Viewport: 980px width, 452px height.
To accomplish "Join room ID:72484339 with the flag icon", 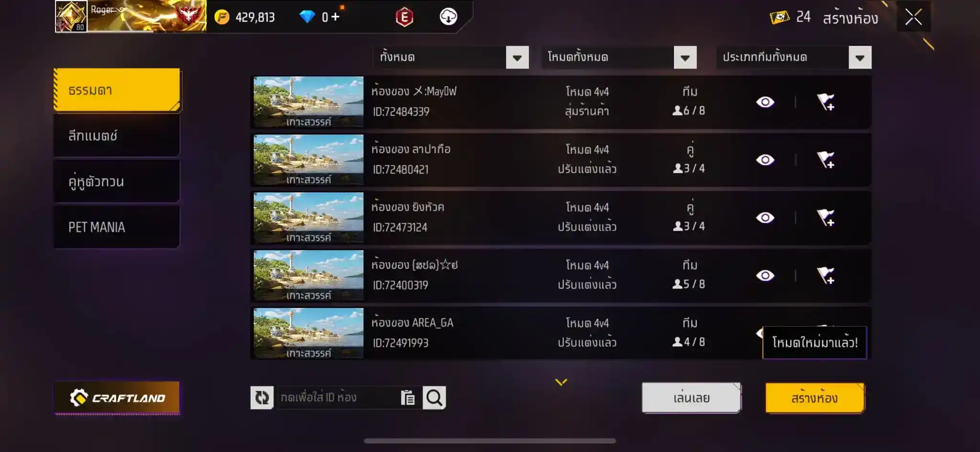I will [x=825, y=102].
